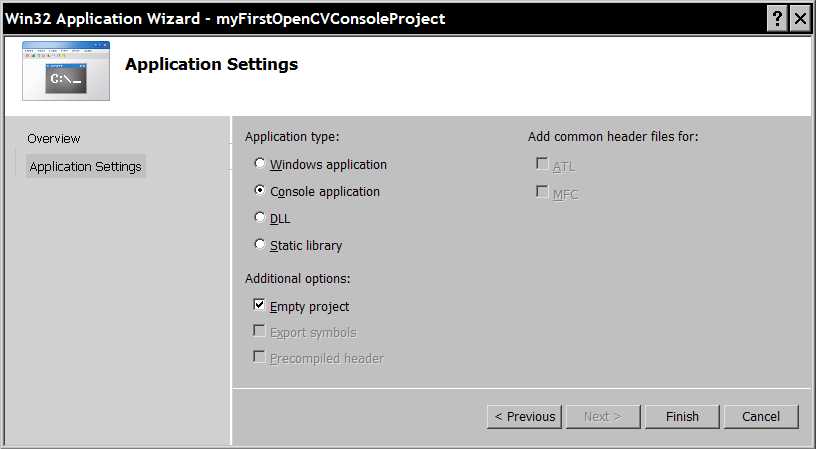
Task: Select the Console application radio button
Action: click(x=259, y=190)
